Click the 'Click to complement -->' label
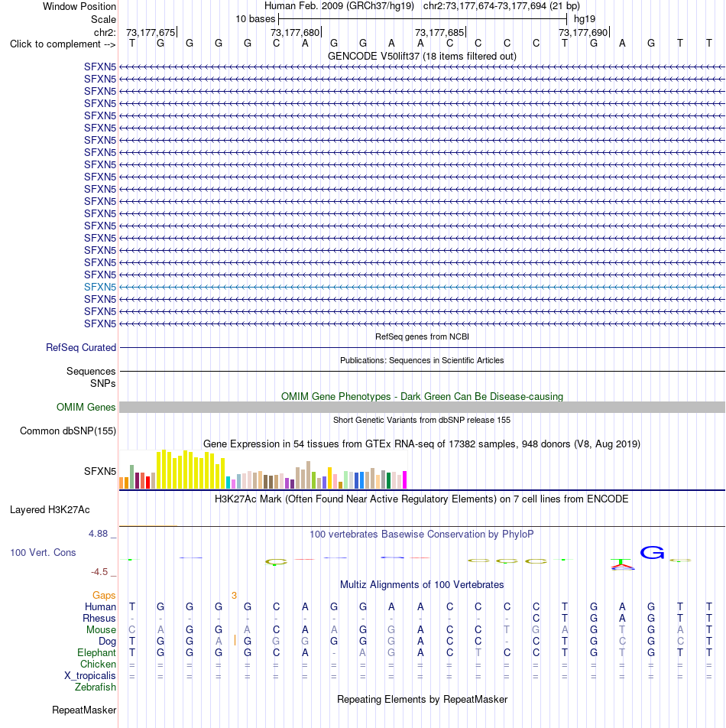726x728 pixels. coord(63,44)
